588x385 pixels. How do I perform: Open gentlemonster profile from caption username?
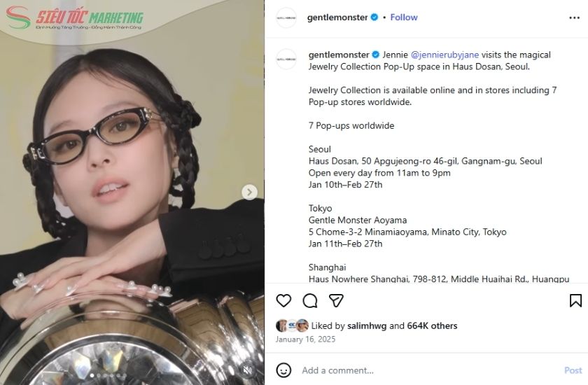pyautogui.click(x=338, y=55)
